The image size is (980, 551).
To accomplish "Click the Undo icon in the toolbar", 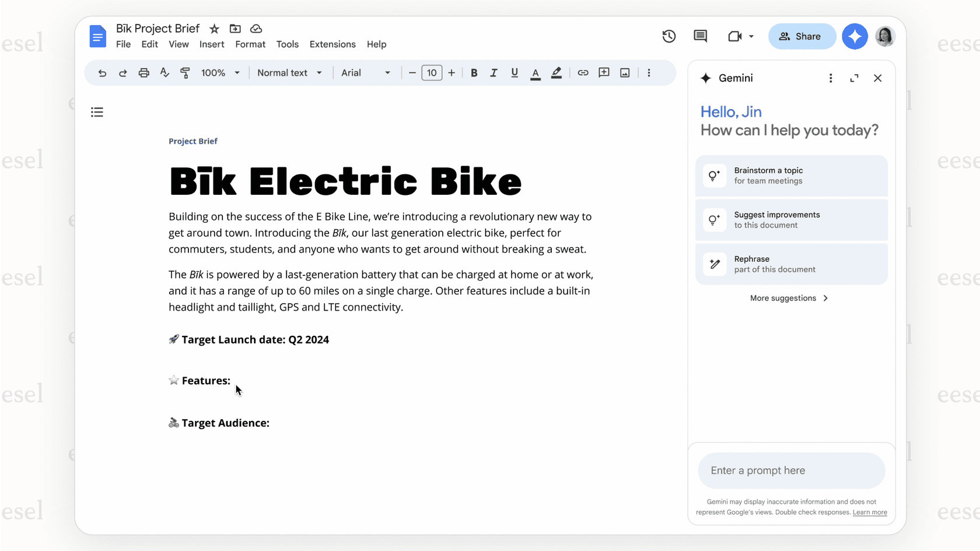I will click(102, 72).
